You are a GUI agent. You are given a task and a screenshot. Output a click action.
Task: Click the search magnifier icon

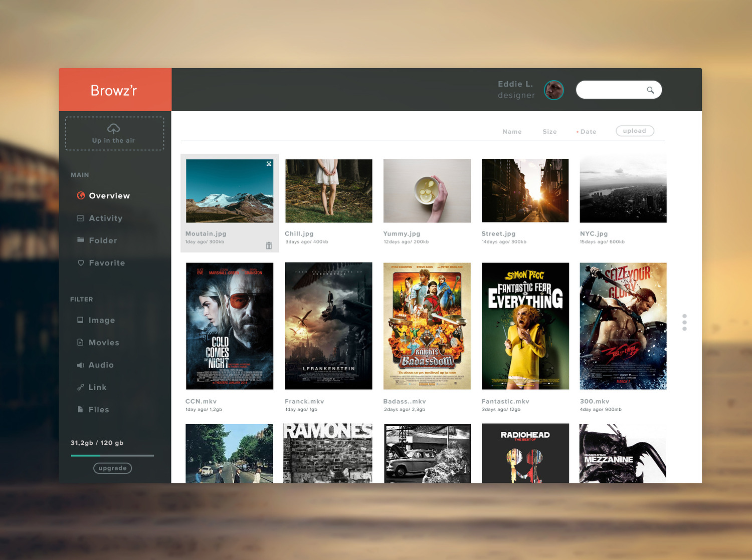coord(650,90)
